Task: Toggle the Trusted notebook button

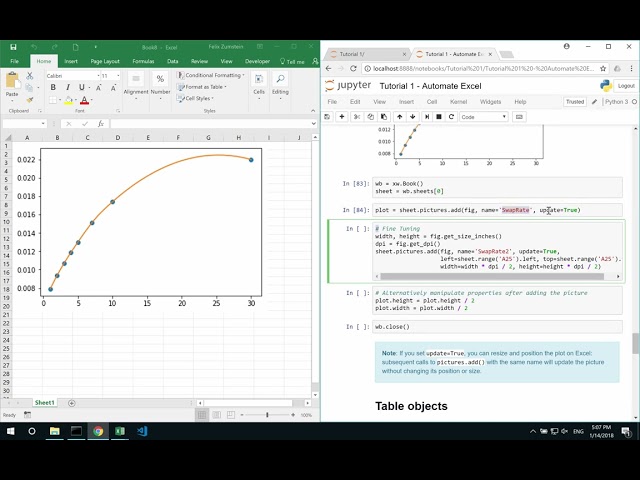Action: 575,102
